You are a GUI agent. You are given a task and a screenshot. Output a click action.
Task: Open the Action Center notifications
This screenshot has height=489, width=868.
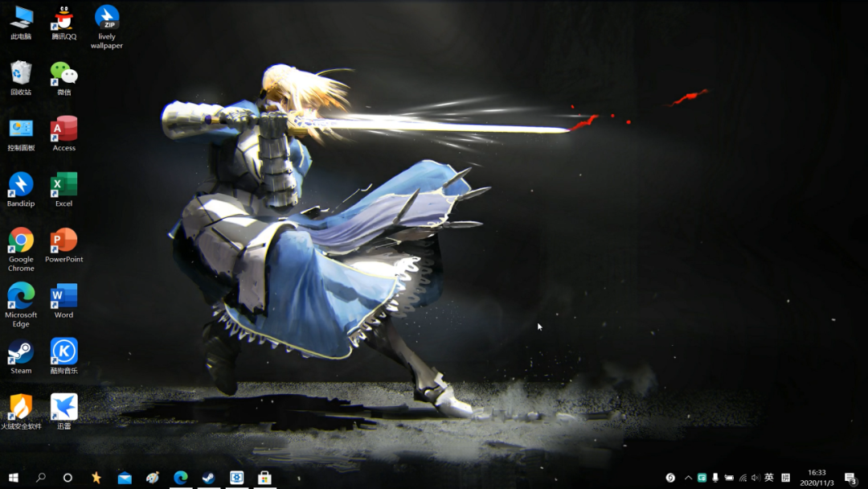(x=851, y=478)
